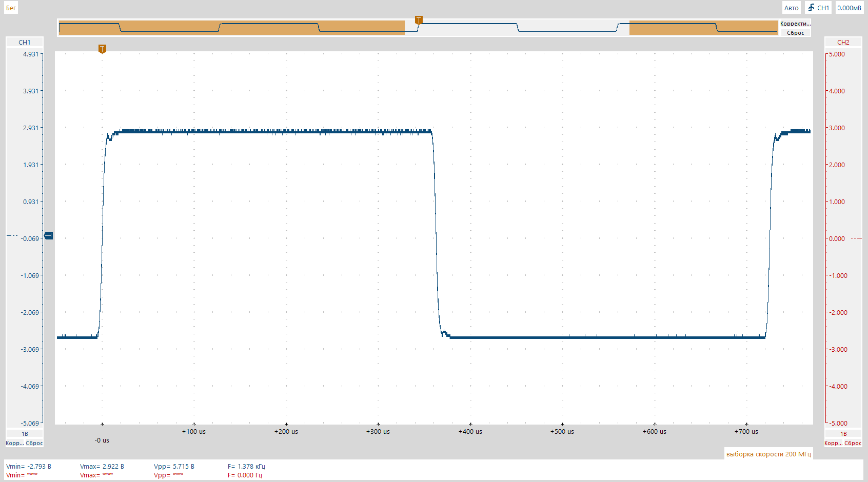868x482 pixels.
Task: Click the выборка скорости 200 МГц label
Action: coord(768,454)
